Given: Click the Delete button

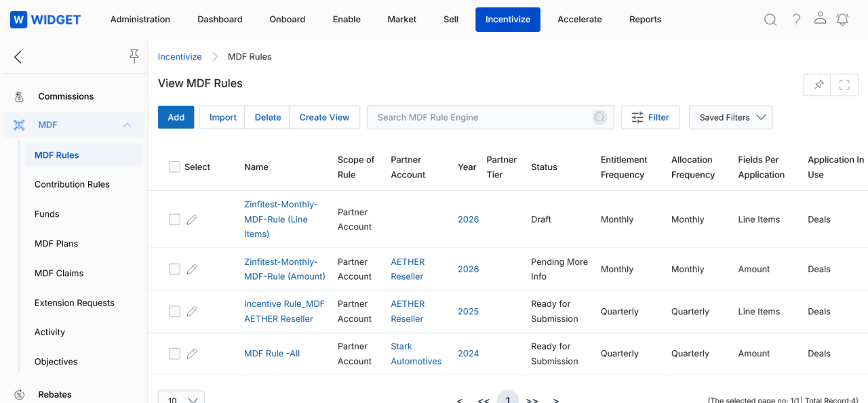Looking at the screenshot, I should (x=268, y=117).
